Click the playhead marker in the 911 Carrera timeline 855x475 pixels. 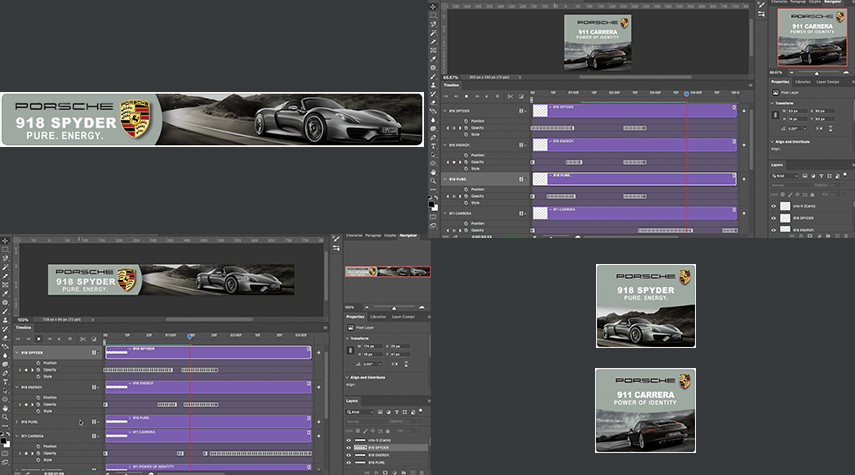coord(687,94)
